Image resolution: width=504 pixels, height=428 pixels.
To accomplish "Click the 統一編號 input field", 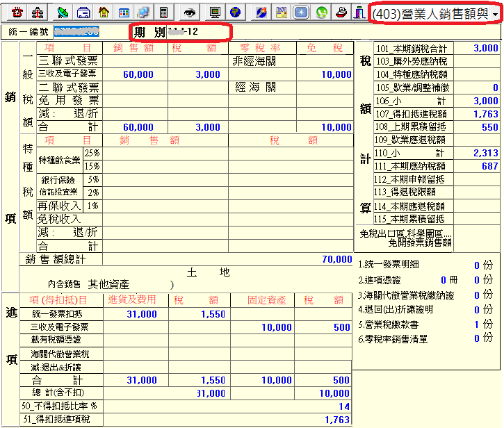I will (x=76, y=32).
